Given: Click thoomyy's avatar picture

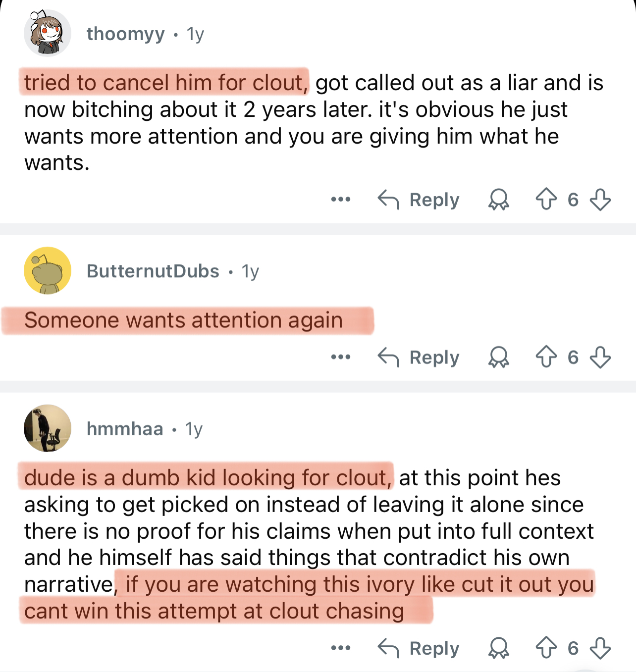Looking at the screenshot, I should tap(47, 33).
